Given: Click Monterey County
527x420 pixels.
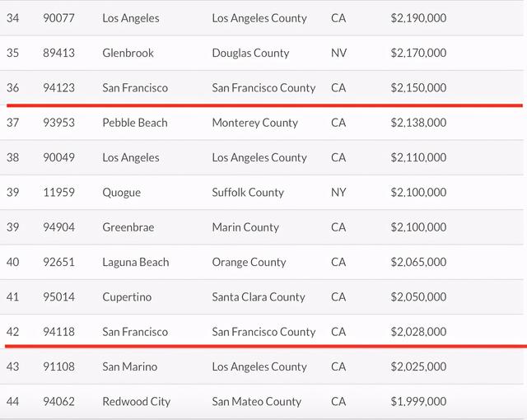Looking at the screenshot, I should 254,123.
